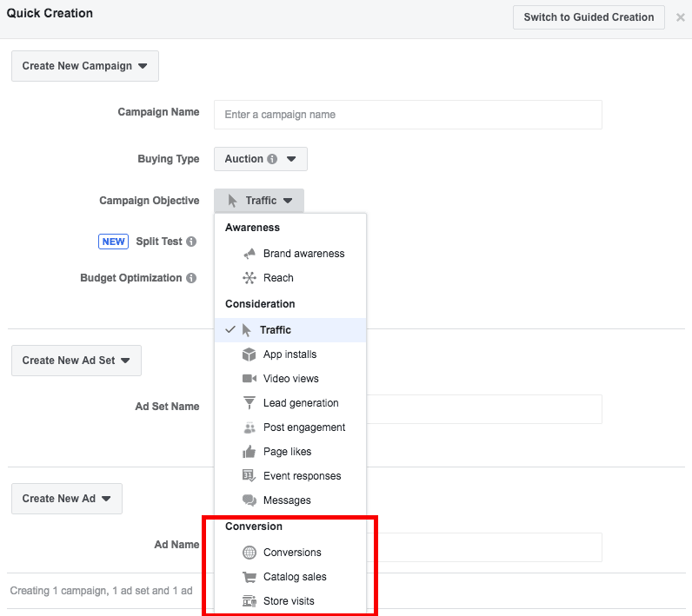Click the Messages chat bubble icon

pyautogui.click(x=250, y=500)
